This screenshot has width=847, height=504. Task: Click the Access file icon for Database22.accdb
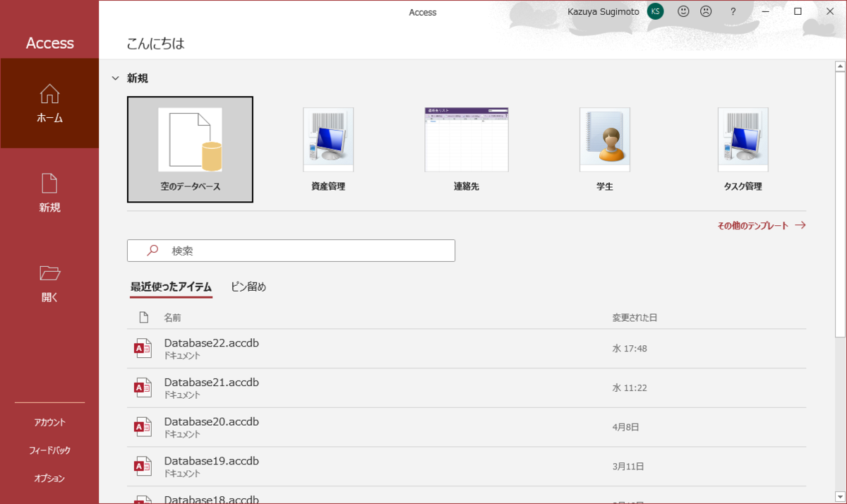tap(143, 348)
